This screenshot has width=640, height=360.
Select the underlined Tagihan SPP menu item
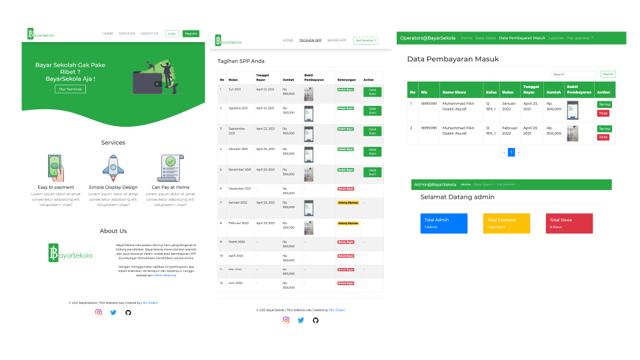coord(310,40)
